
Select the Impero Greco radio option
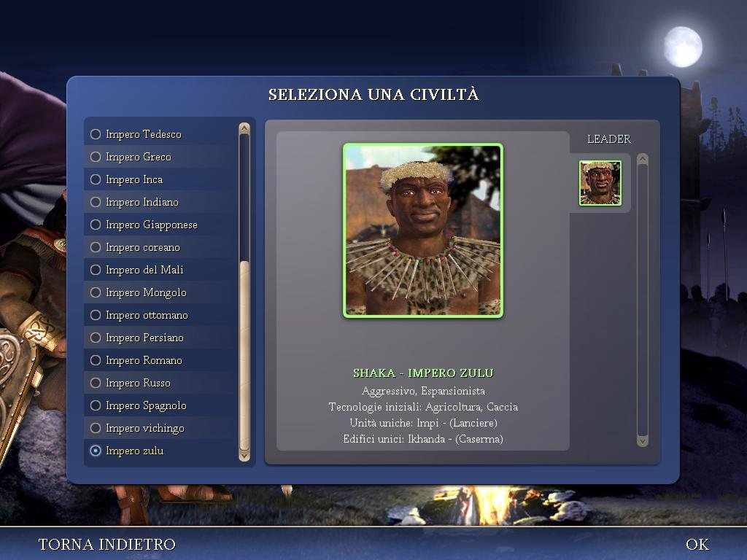pyautogui.click(x=160, y=157)
